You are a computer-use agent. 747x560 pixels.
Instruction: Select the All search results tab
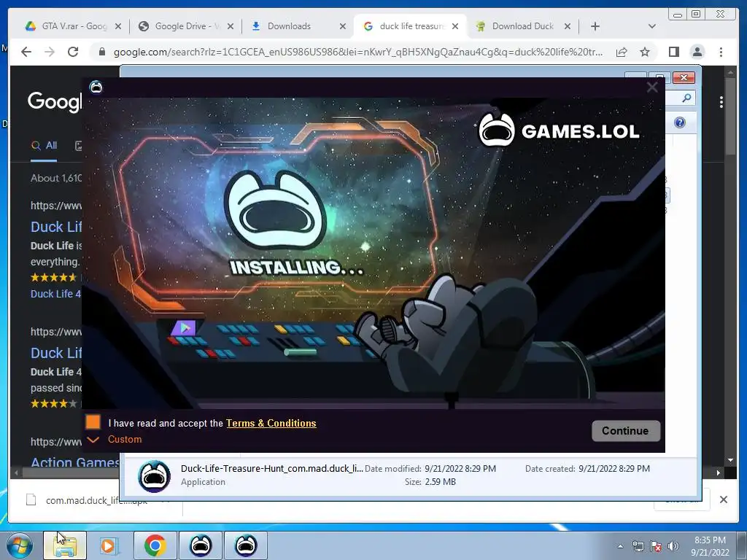44,146
